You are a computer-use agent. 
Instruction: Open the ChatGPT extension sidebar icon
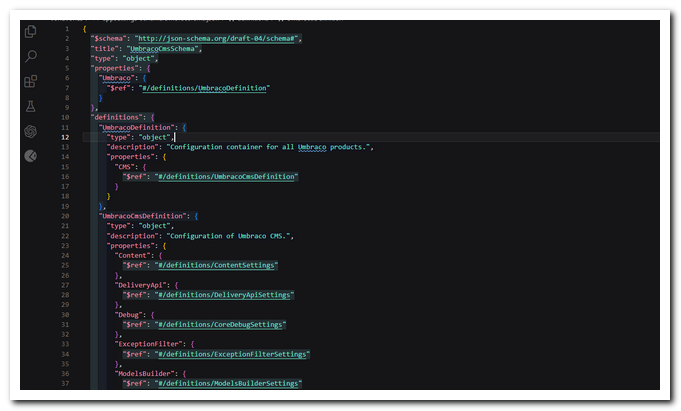[x=30, y=131]
